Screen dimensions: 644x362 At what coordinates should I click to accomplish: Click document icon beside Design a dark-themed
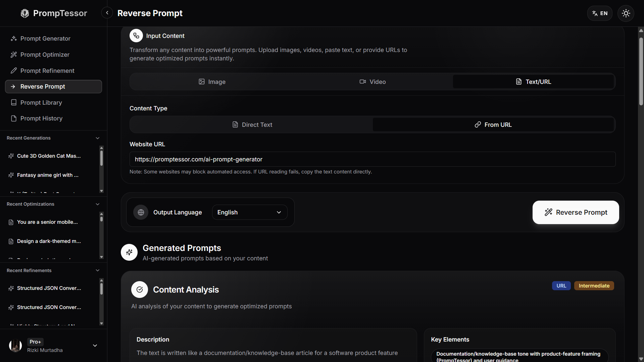11,241
